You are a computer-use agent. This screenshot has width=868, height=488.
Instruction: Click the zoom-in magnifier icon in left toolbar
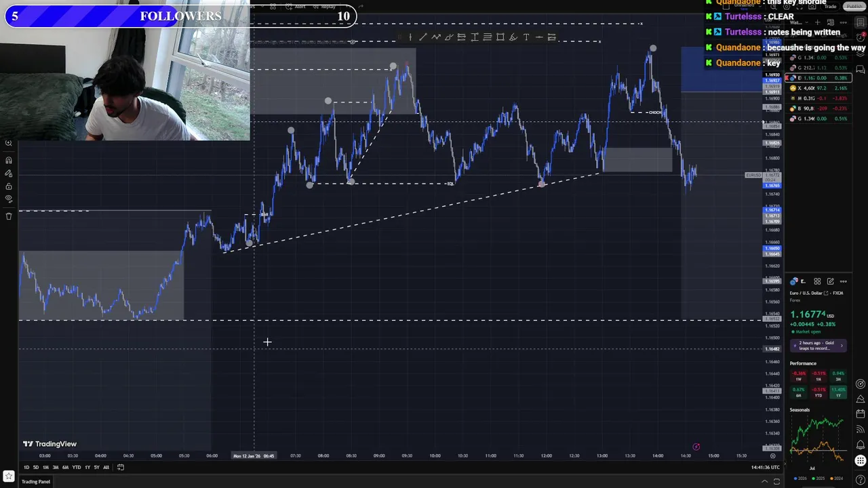click(9, 143)
